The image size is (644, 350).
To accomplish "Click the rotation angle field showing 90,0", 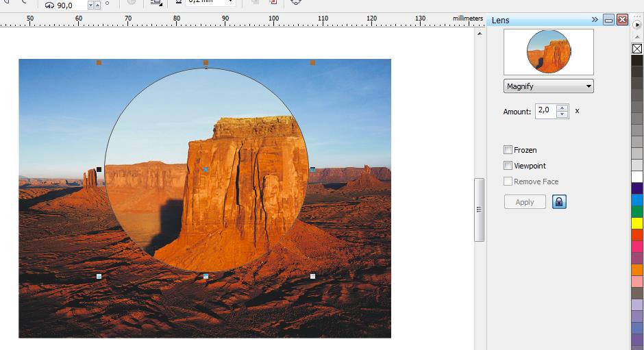I will 71,5.
